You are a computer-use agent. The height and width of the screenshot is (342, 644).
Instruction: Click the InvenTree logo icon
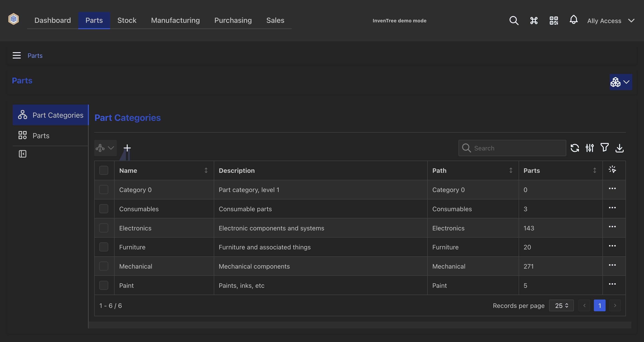click(14, 19)
